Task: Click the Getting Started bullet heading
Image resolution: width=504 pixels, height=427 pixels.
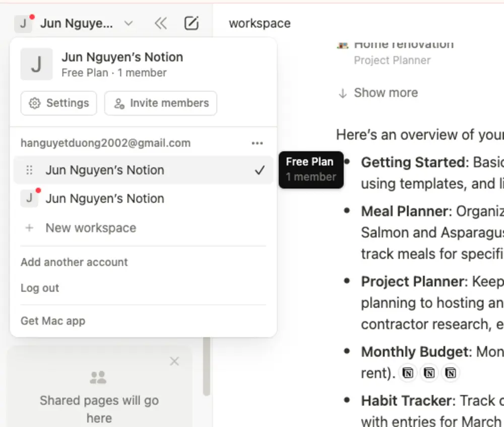Action: point(414,162)
